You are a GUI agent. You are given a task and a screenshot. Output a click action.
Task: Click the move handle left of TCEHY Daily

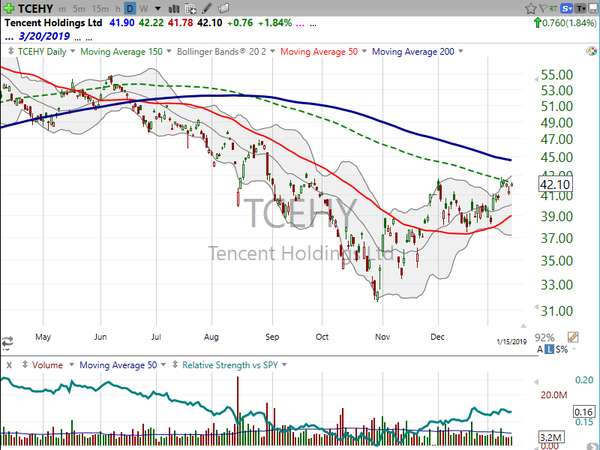pos(11,51)
